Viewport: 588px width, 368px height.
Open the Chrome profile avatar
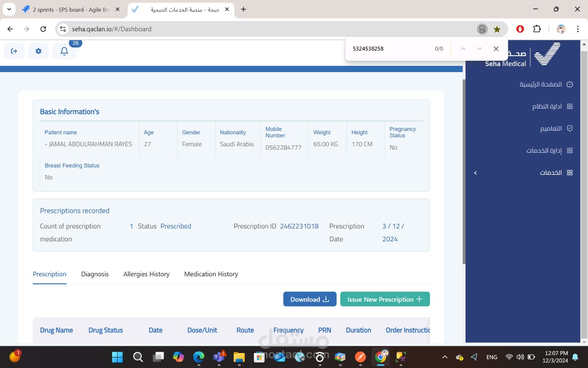pyautogui.click(x=561, y=29)
